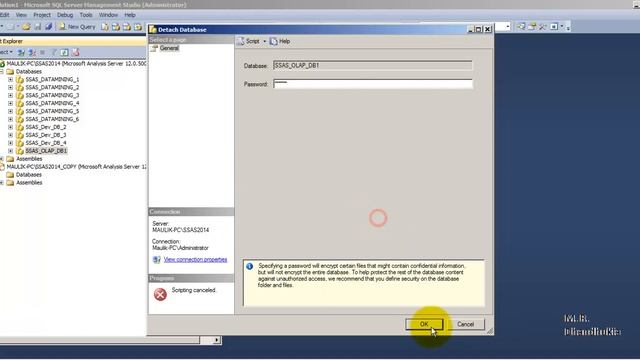Screen dimensions: 640x360
Task: Cancel the Detach Database dialog
Action: click(465, 324)
